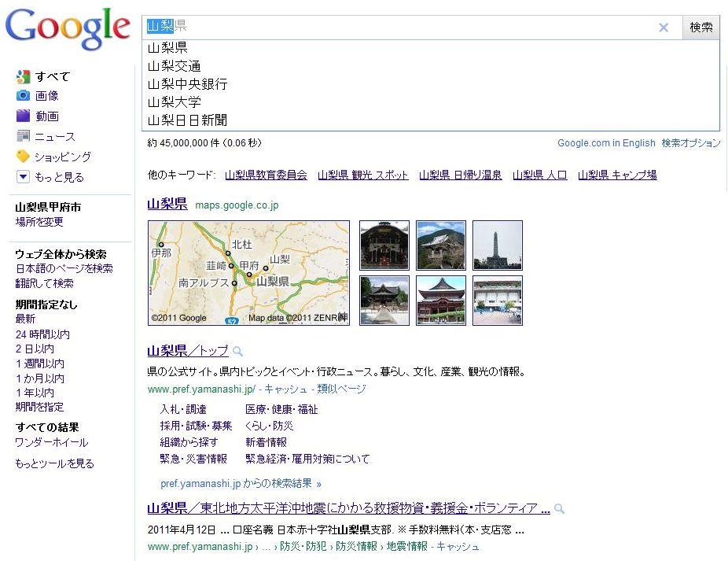The height and width of the screenshot is (561, 728).
Task: Open Google.com in English link
Action: [x=606, y=143]
